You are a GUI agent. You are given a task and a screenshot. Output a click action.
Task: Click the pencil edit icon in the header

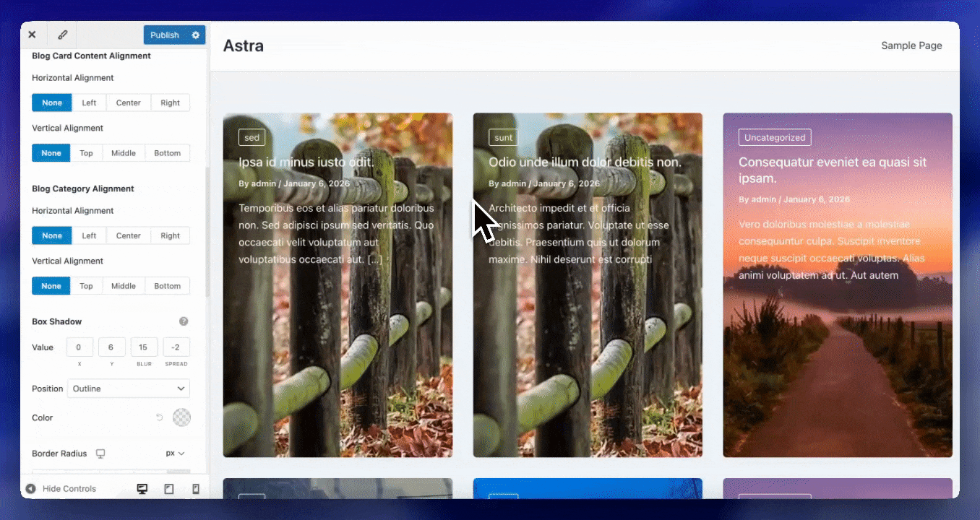(x=62, y=35)
